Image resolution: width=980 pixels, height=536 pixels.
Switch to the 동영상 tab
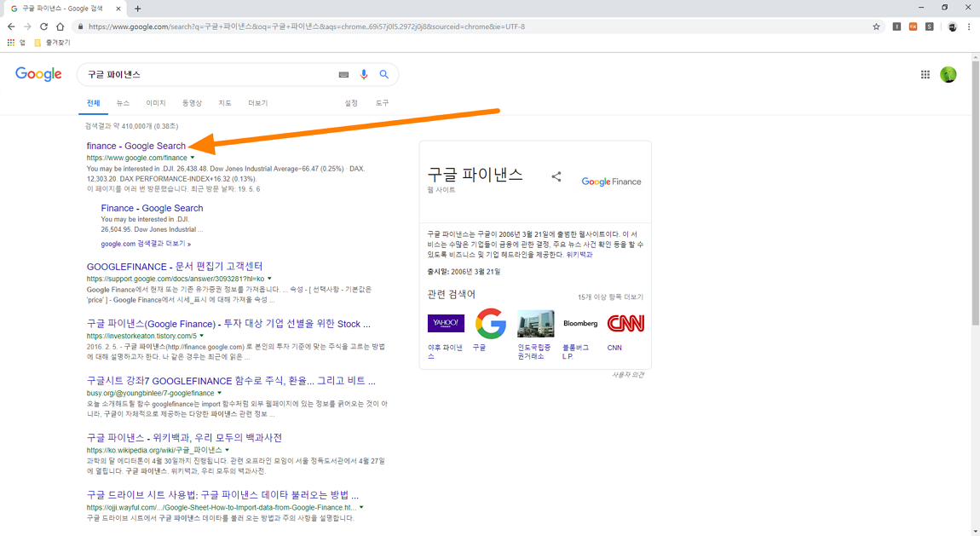pyautogui.click(x=192, y=103)
